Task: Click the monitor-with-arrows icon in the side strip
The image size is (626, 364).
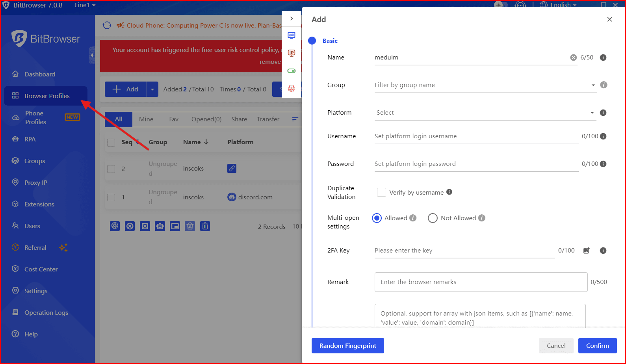Action: coord(292,35)
